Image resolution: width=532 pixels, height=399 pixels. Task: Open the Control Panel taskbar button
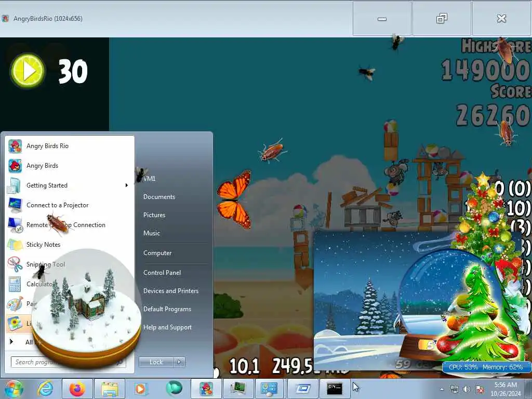pos(270,389)
